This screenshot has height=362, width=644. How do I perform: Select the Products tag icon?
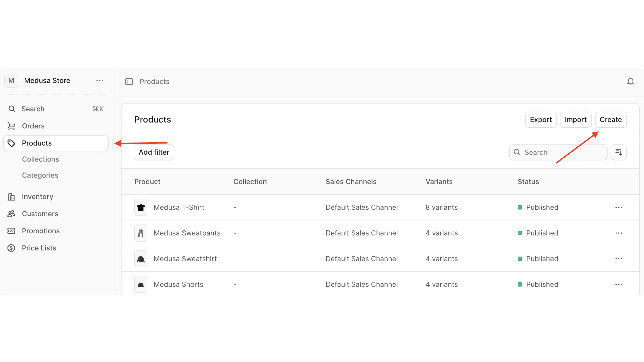[11, 143]
